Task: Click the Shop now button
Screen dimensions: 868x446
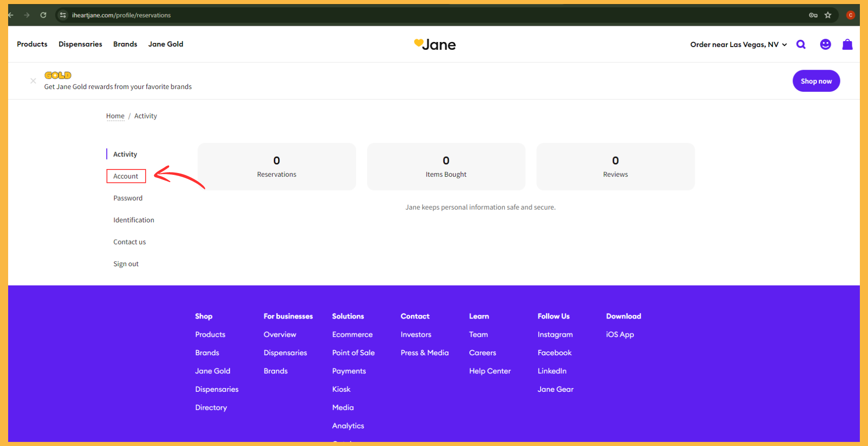Action: (816, 81)
